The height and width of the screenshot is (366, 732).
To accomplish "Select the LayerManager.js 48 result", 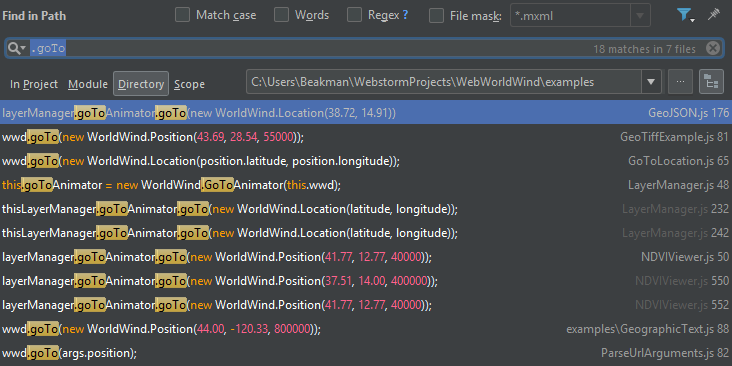I will (x=366, y=185).
